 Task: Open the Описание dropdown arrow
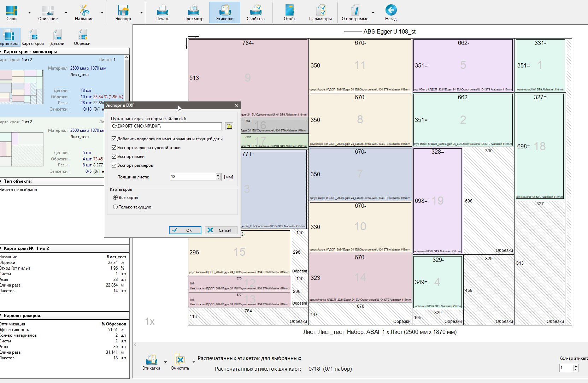[66, 13]
